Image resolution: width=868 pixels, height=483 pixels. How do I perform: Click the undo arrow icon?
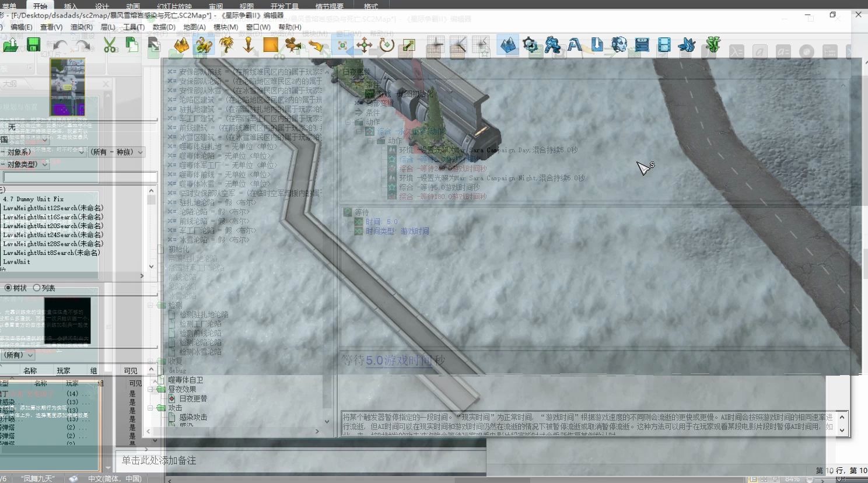(60, 45)
